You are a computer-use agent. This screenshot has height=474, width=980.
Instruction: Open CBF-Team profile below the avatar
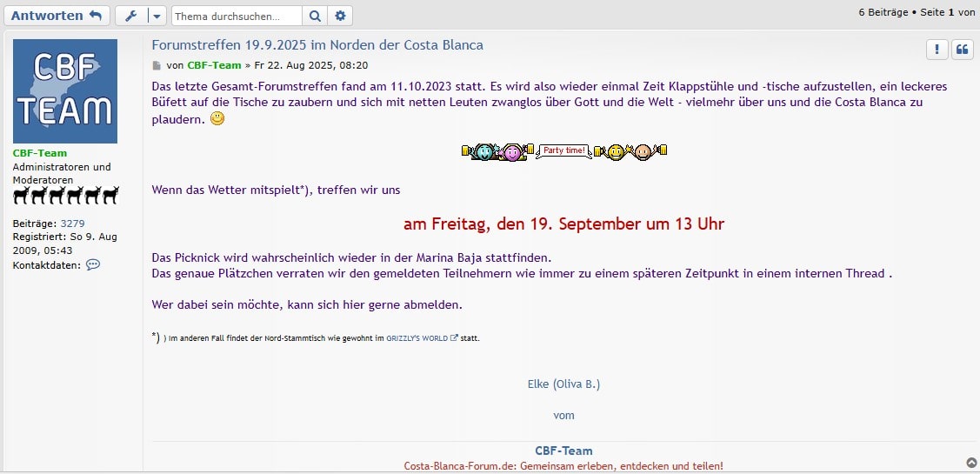tap(40, 153)
